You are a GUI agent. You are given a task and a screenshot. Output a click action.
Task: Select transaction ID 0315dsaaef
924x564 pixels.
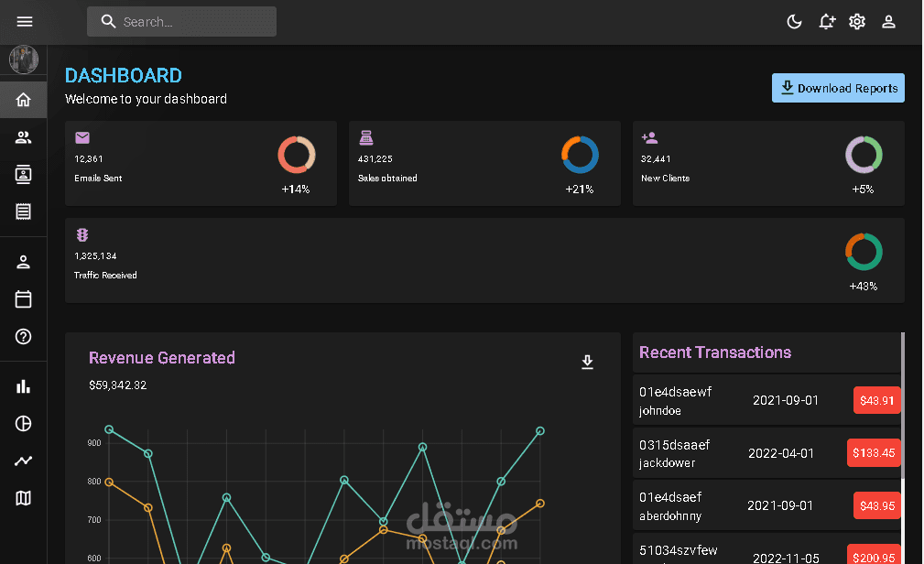pos(674,445)
